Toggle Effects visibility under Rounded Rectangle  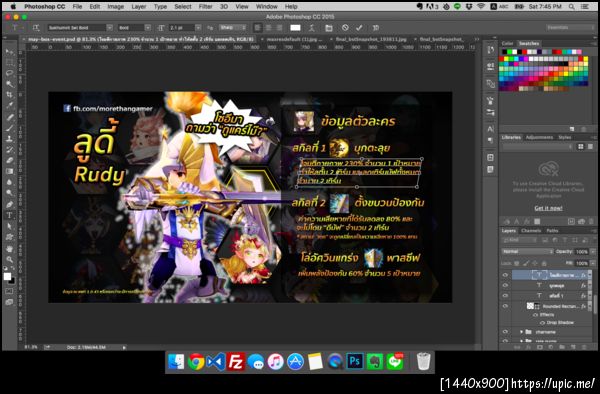pyautogui.click(x=535, y=314)
